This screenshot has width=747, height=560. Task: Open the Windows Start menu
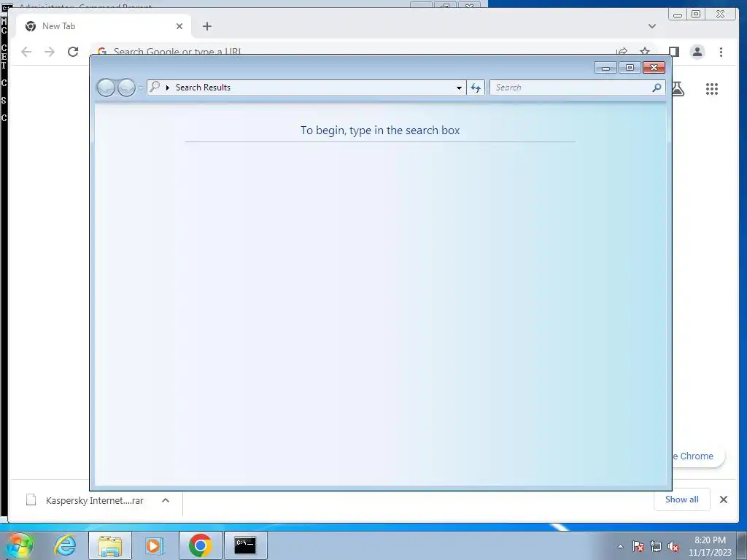(x=19, y=545)
